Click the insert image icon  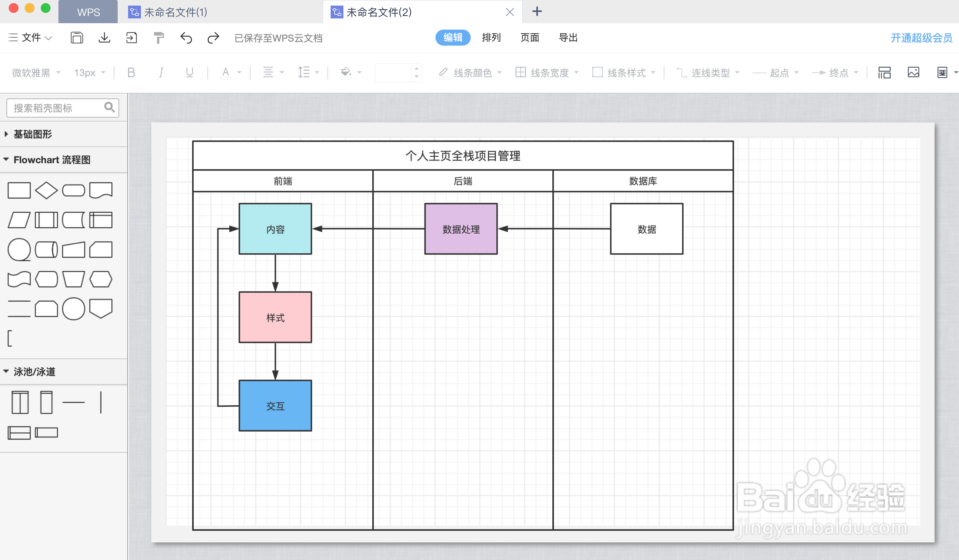(x=913, y=72)
